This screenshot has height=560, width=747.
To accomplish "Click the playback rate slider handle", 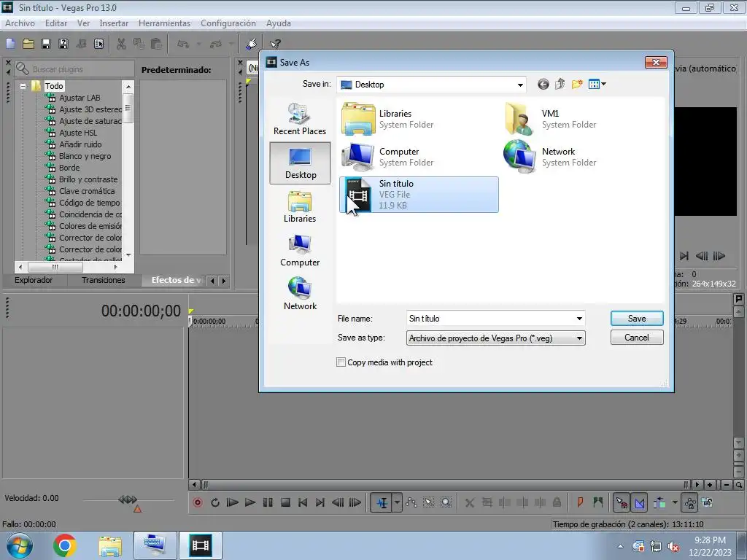I will click(x=128, y=499).
